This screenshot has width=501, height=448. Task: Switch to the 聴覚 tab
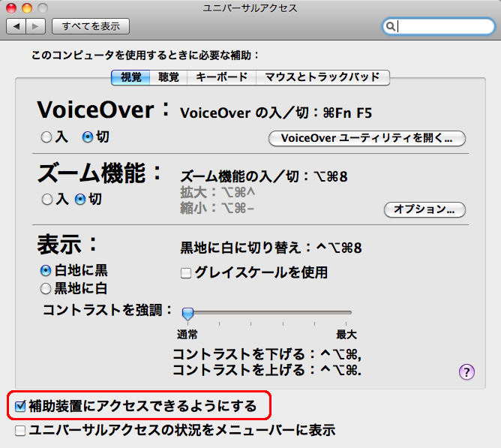coord(169,77)
